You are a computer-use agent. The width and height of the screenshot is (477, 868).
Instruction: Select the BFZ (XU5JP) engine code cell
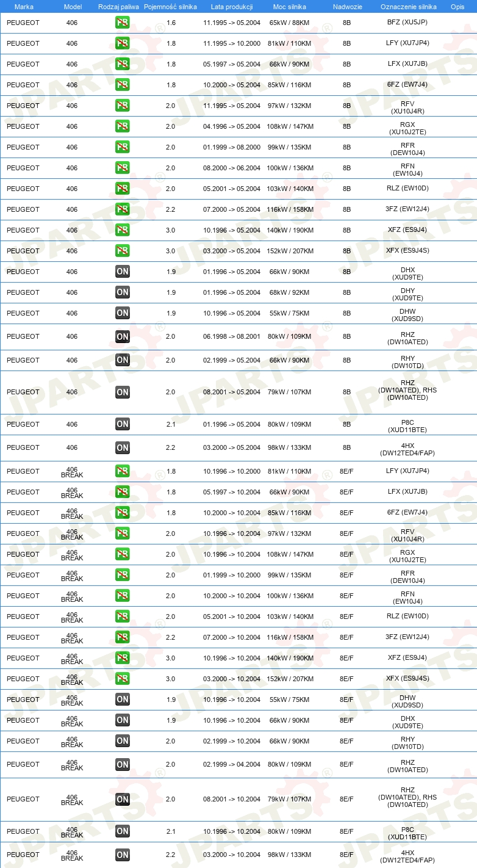407,23
